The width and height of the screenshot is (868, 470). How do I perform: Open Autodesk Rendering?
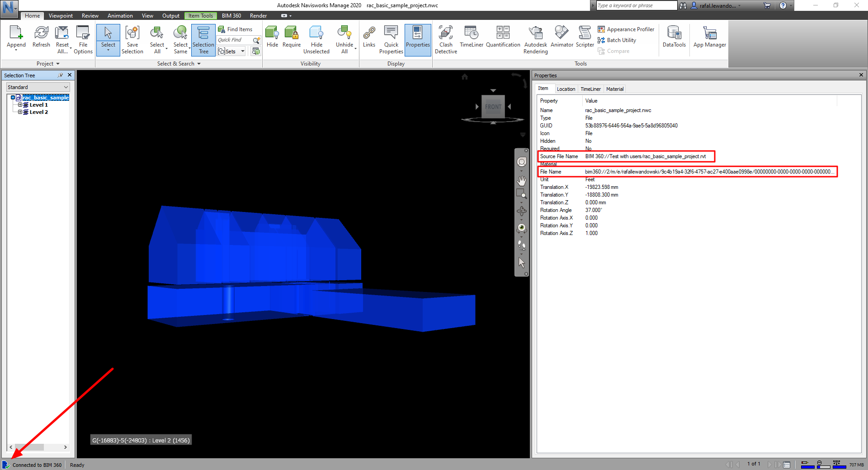point(536,40)
